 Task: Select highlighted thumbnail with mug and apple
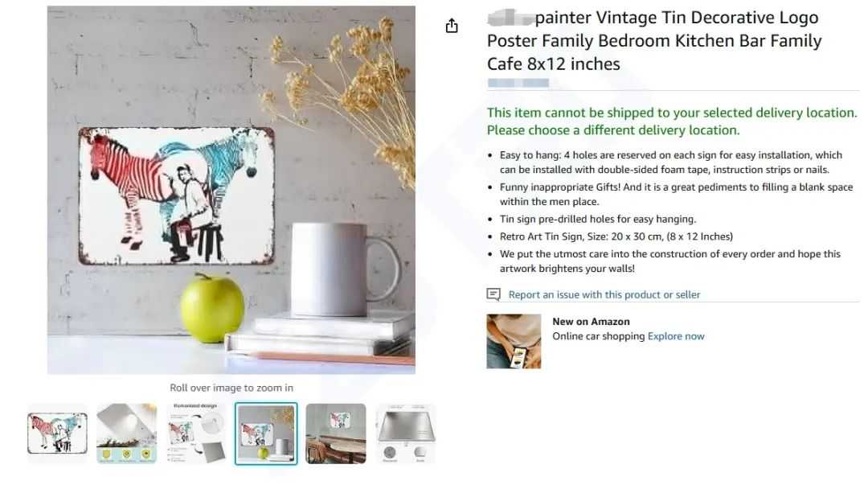[x=266, y=434]
